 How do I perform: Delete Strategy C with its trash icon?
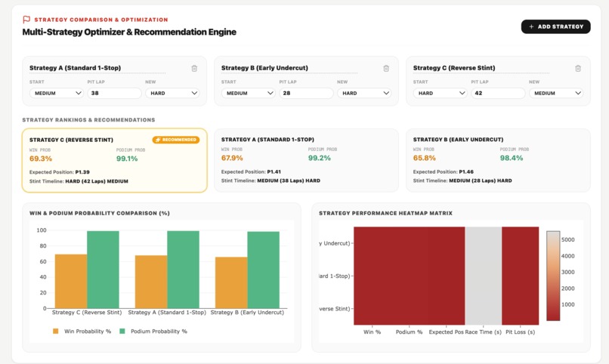pos(578,68)
